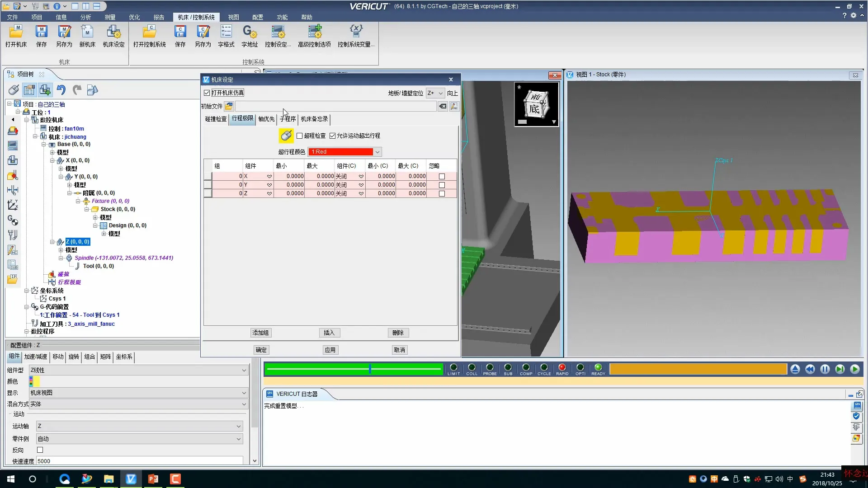Enable the 超程检查 (Overtravel Check) checkbox
868x488 pixels.
[299, 136]
